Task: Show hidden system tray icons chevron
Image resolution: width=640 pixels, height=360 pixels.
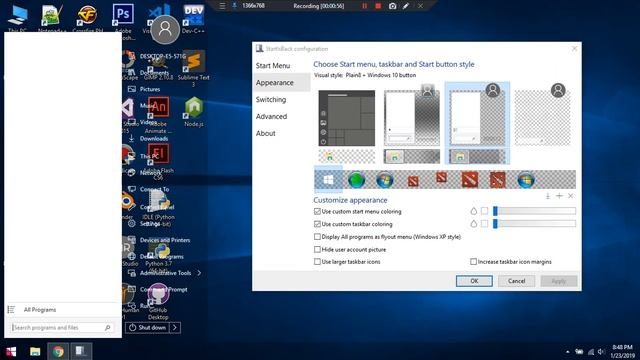Action: [567, 351]
